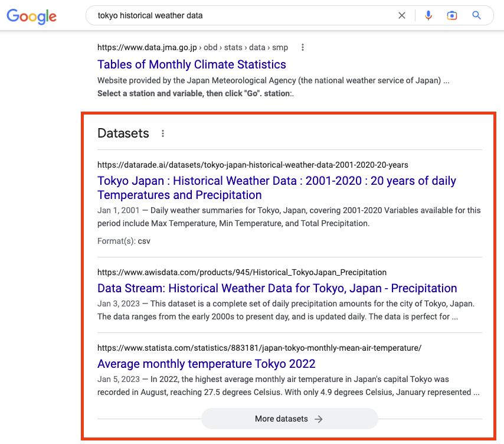The height and width of the screenshot is (444, 504).
Task: Click the 'Format(s): csv' text
Action: click(x=124, y=241)
